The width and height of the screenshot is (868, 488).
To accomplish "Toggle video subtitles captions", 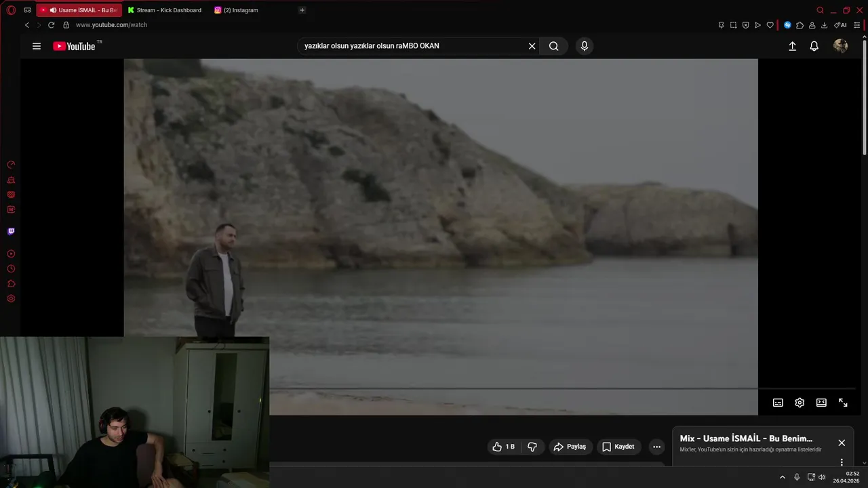I will [778, 403].
